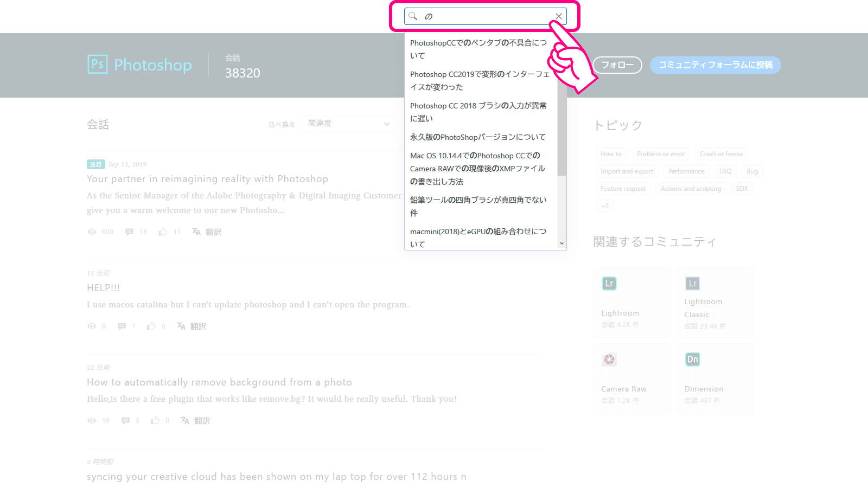Screen dimensions: 868x488
Task: Click コミュニティフォーラムに投稿 button
Action: coord(715,65)
